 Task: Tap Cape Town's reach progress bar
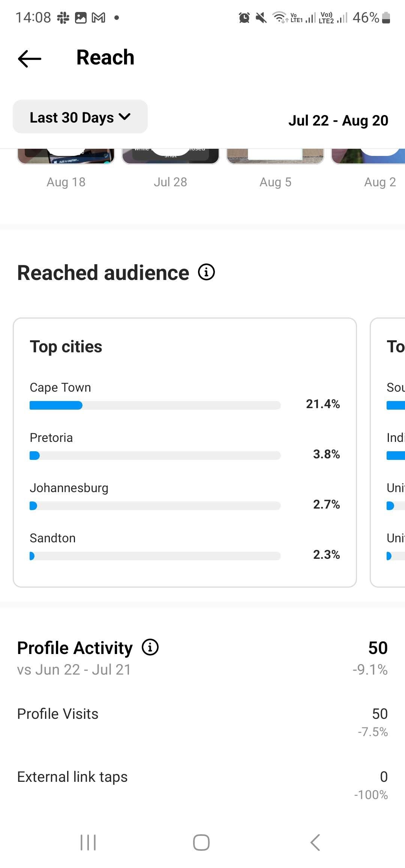tap(155, 405)
